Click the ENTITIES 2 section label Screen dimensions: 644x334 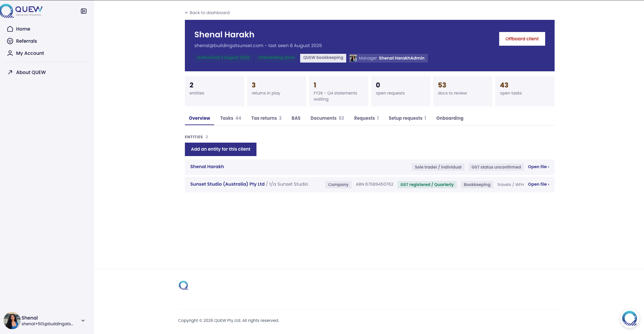click(x=196, y=137)
